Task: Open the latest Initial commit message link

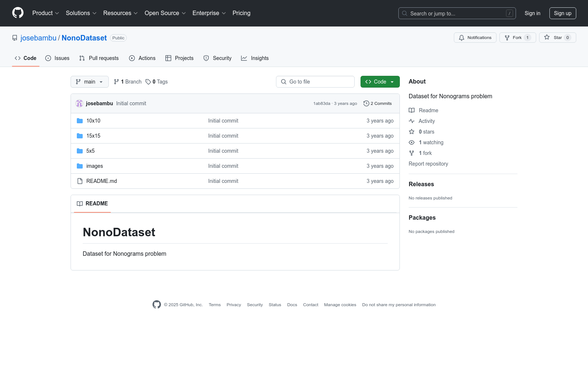Action: point(131,103)
